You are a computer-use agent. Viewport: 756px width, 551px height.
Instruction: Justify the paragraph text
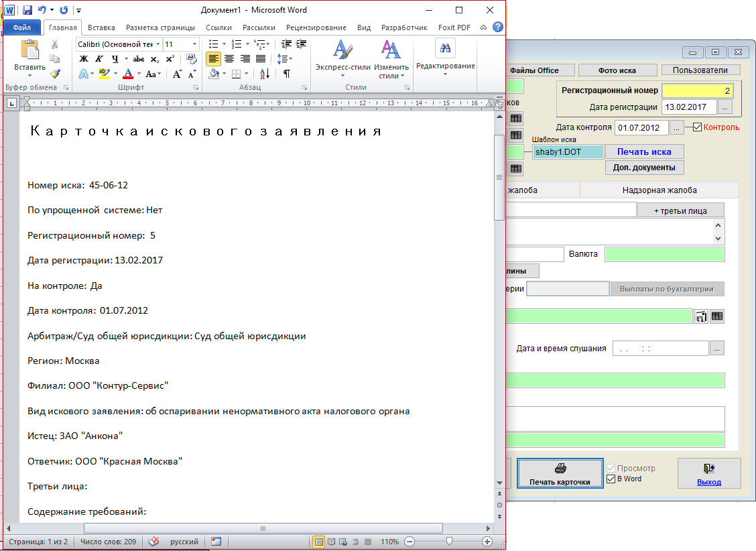[261, 59]
